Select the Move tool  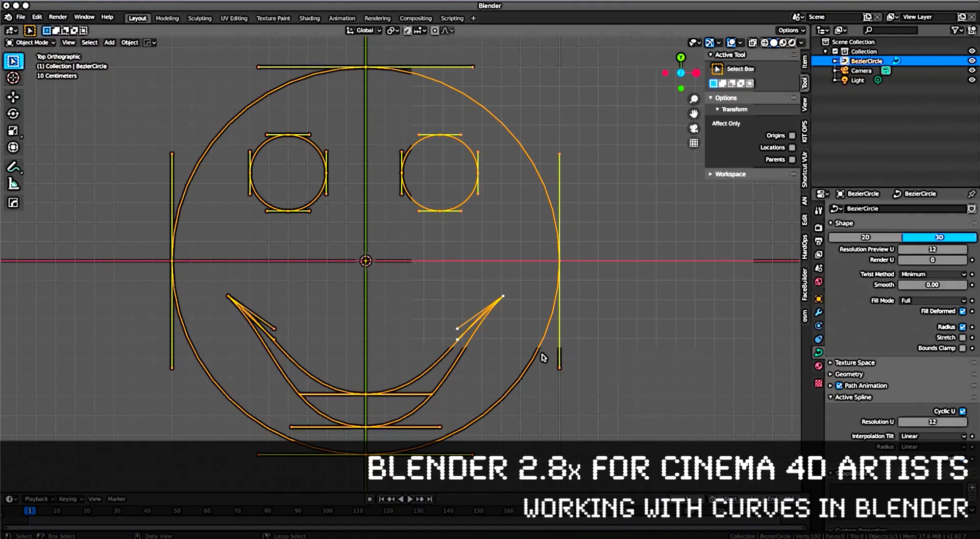pos(14,97)
